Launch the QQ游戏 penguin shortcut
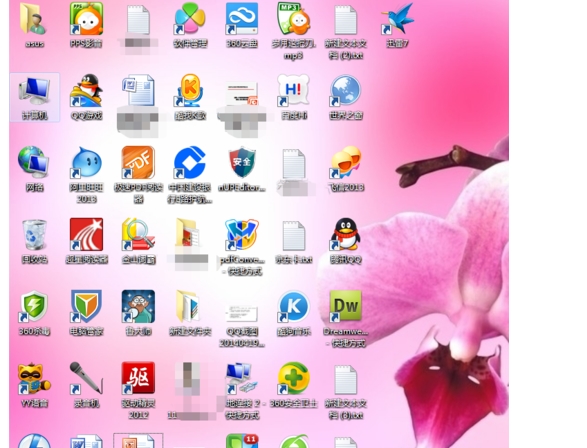Viewport: 587px width, 448px height. pyautogui.click(x=86, y=97)
